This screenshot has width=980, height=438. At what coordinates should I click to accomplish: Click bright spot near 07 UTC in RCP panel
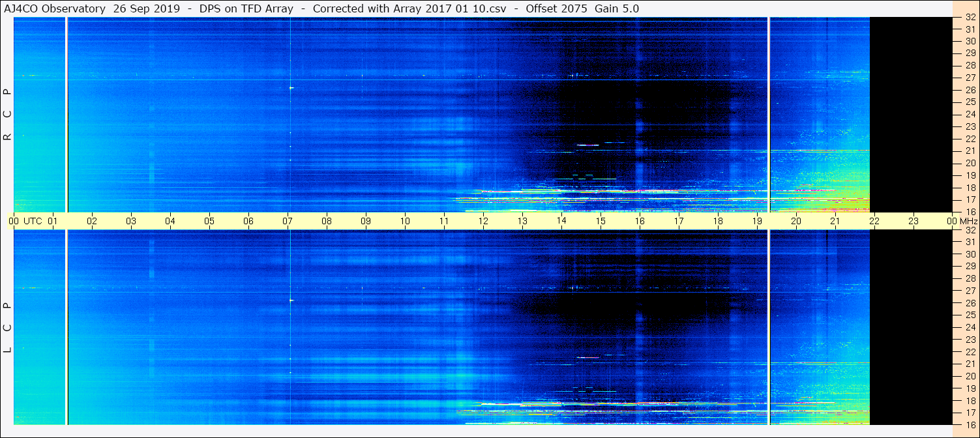coord(291,87)
